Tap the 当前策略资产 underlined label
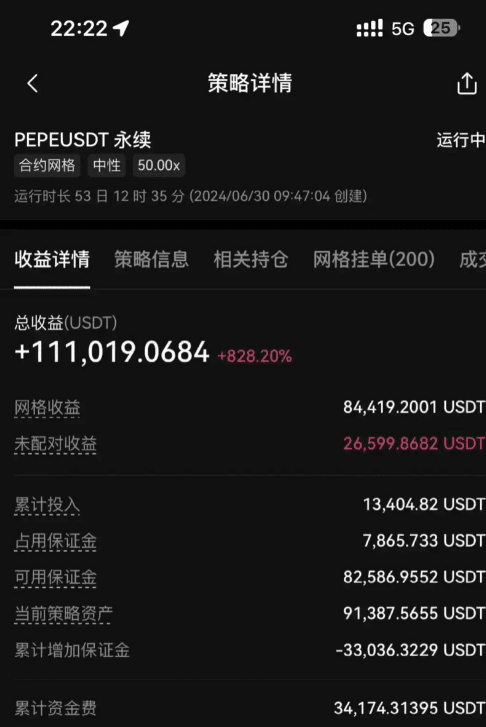This screenshot has height=727, width=486. tap(64, 613)
